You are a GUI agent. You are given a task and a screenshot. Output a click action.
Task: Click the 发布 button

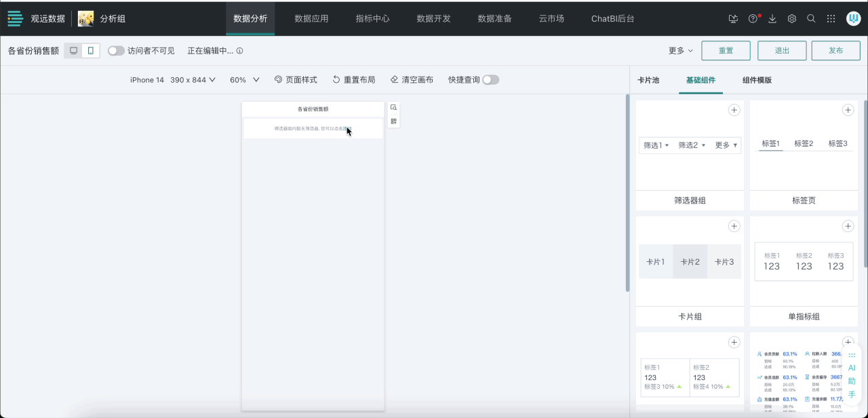(835, 51)
